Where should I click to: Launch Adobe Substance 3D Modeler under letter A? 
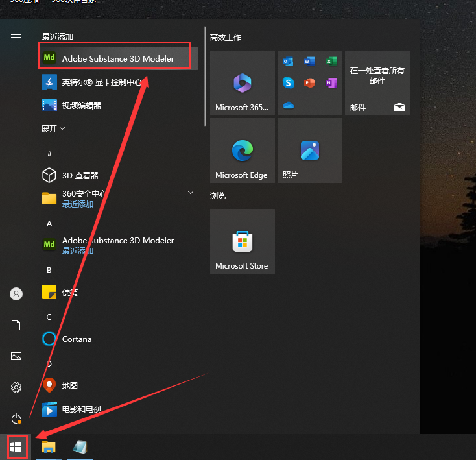(x=118, y=245)
